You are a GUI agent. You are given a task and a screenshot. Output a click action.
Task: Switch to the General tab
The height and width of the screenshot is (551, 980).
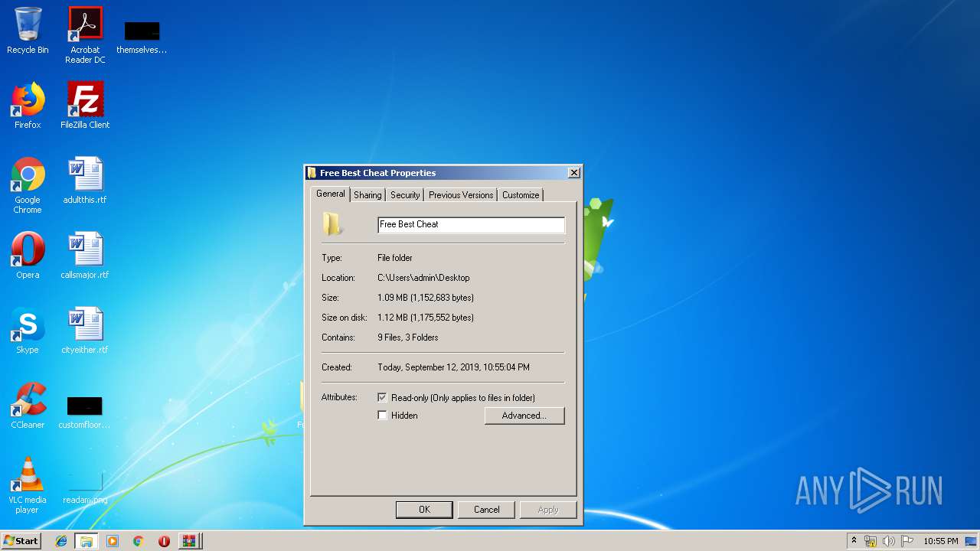coord(331,194)
